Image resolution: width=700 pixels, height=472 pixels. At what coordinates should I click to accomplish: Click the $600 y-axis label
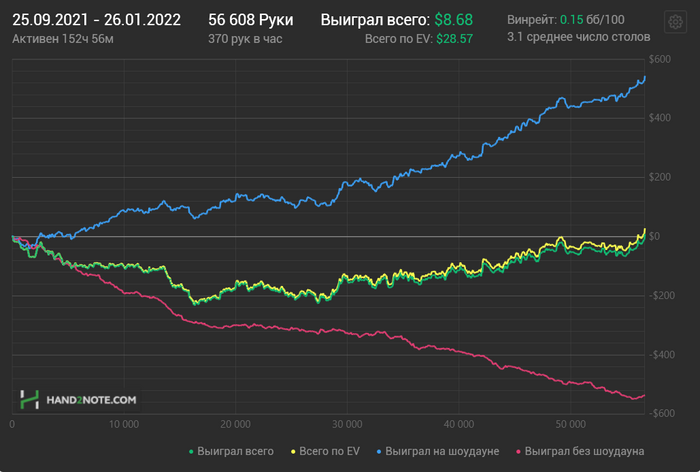(x=660, y=59)
